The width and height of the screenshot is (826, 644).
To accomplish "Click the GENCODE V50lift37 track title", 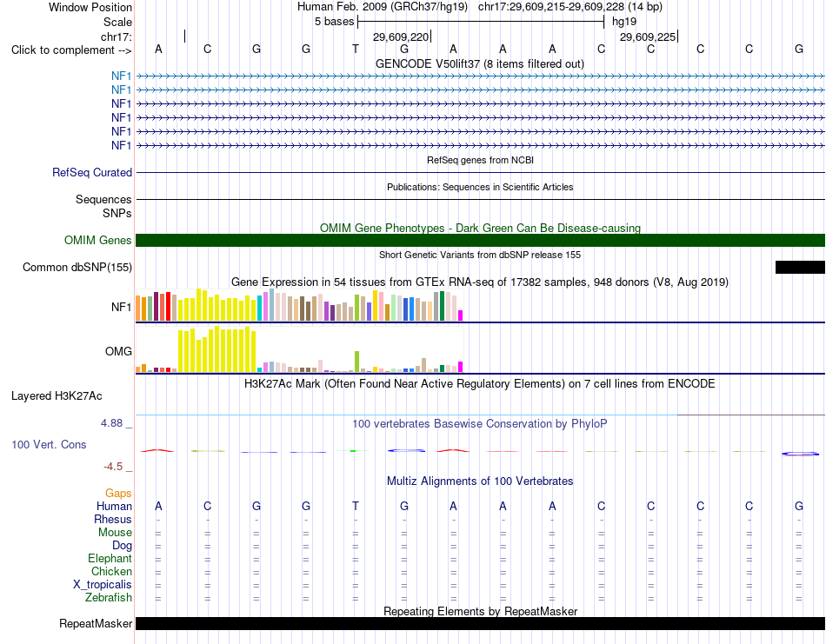I will (x=480, y=64).
